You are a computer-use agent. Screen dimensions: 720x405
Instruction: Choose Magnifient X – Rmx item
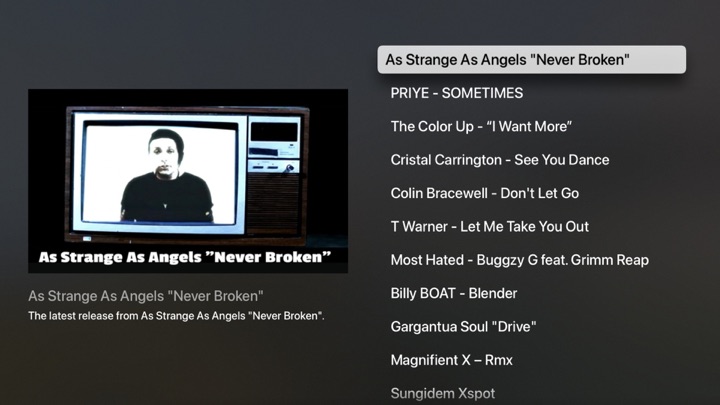pyautogui.click(x=451, y=360)
